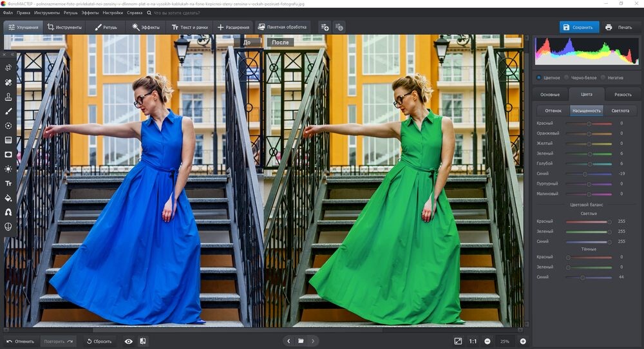This screenshot has width=644, height=349.
Task: Select the fill bucket tool icon
Action: pos(8,198)
